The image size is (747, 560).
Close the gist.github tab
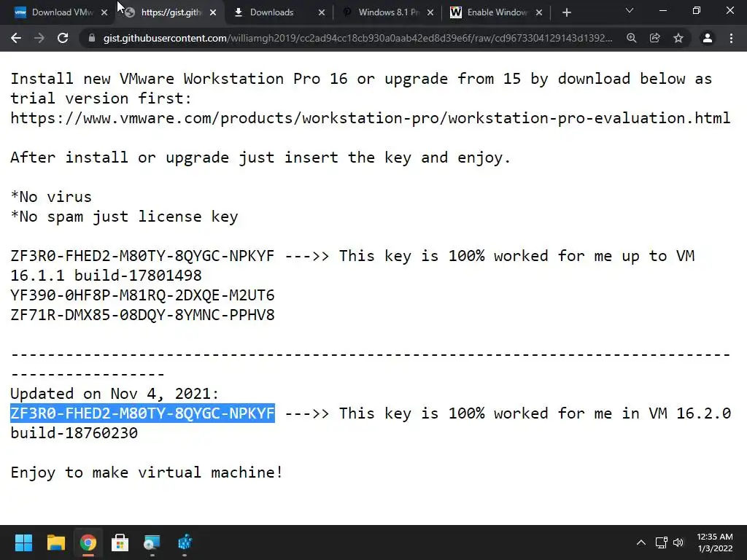(213, 13)
